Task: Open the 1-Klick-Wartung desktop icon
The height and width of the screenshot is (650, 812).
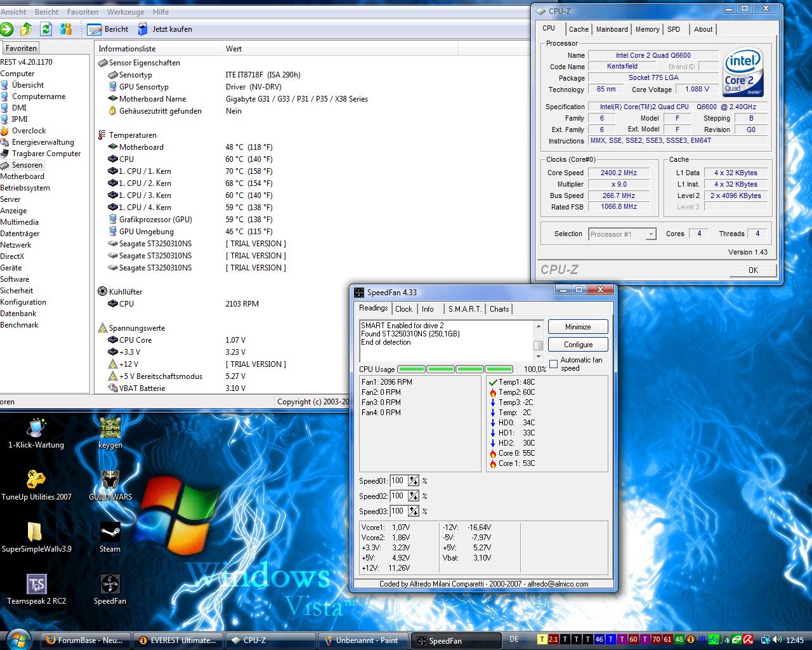Action: [x=36, y=433]
